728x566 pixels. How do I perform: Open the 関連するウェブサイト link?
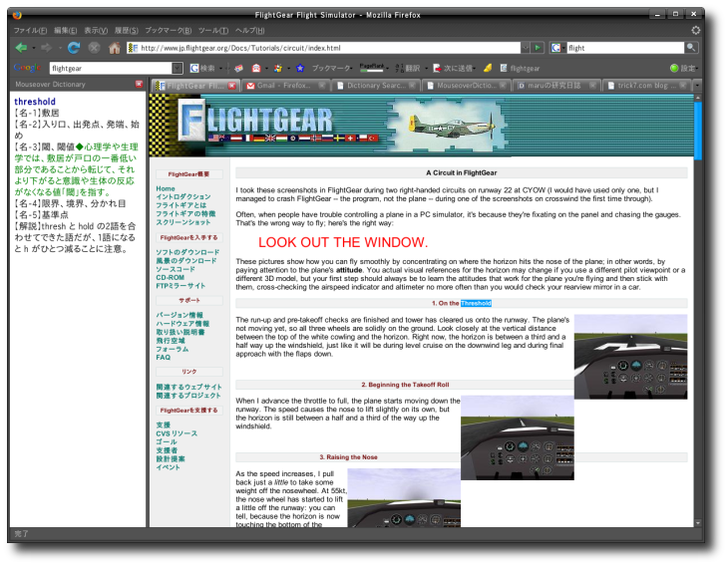coord(188,387)
